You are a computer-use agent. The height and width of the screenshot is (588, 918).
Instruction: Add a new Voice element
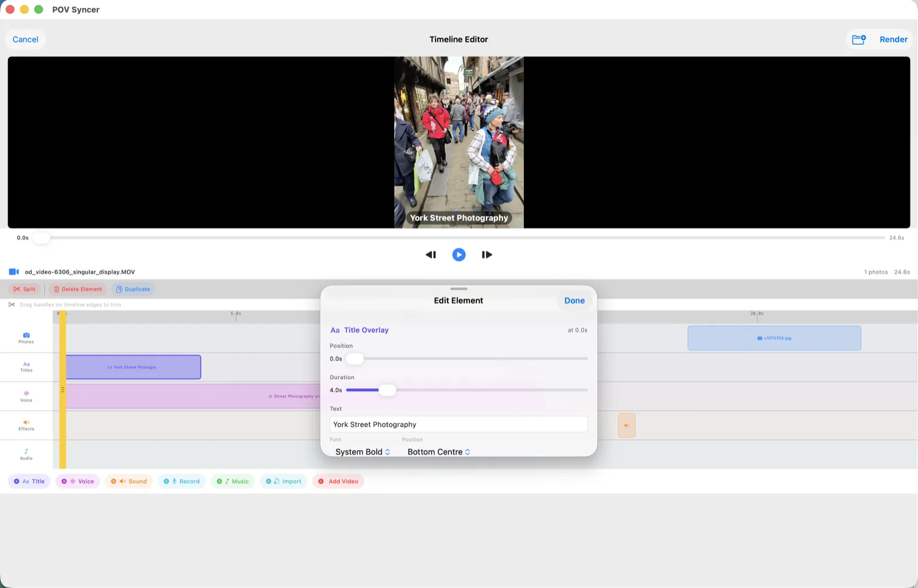77,481
